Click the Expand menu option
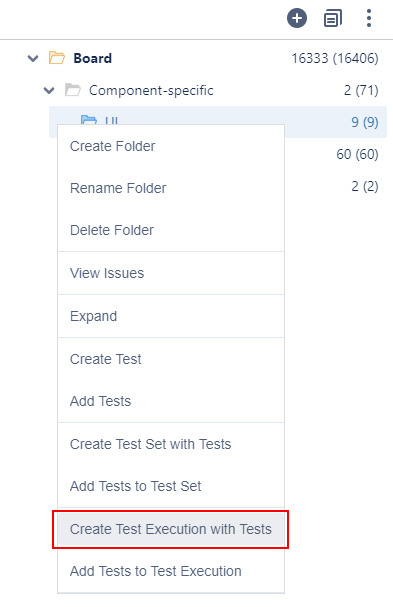 (x=171, y=316)
